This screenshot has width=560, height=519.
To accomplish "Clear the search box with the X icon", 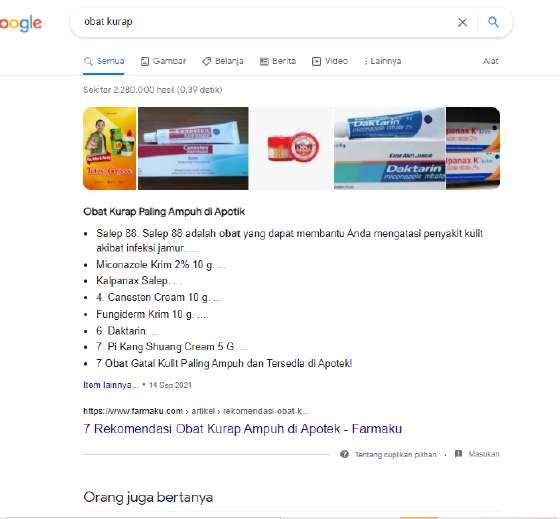I will coord(462,23).
